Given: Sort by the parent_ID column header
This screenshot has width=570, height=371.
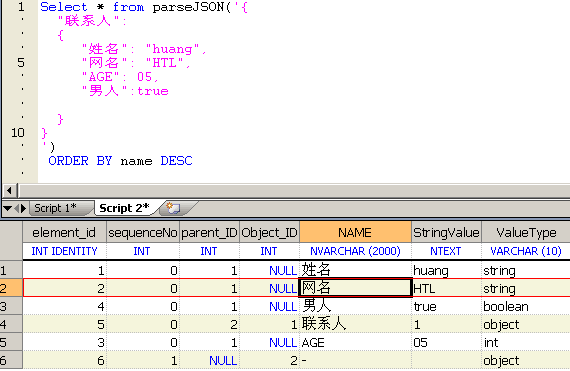Looking at the screenshot, I should [209, 232].
